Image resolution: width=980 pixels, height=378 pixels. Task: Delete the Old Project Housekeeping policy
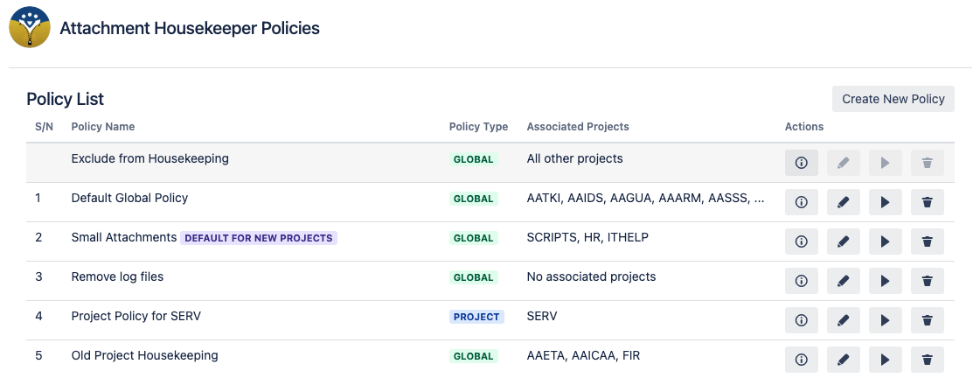coord(927,359)
